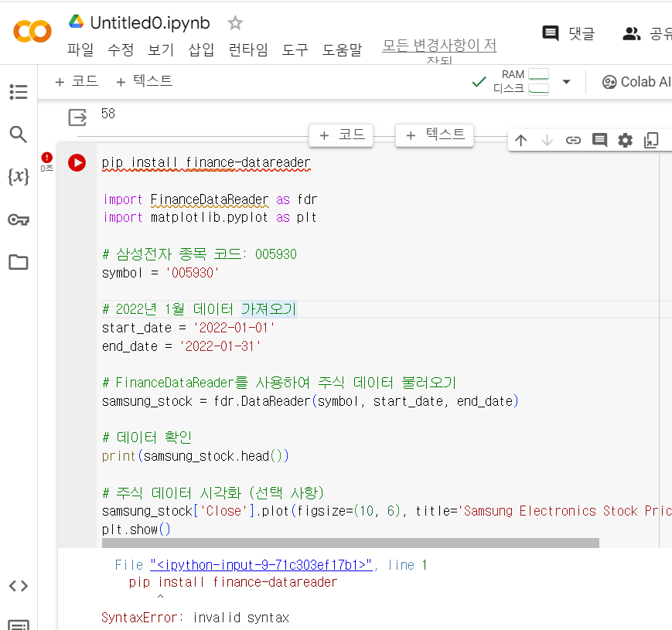Open the 파일 menu
Screen dimensions: 672x630
tap(80, 49)
